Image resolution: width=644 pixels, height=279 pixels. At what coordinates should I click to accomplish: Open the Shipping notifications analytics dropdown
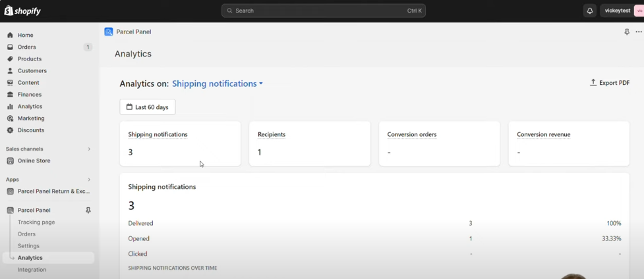[x=218, y=84]
